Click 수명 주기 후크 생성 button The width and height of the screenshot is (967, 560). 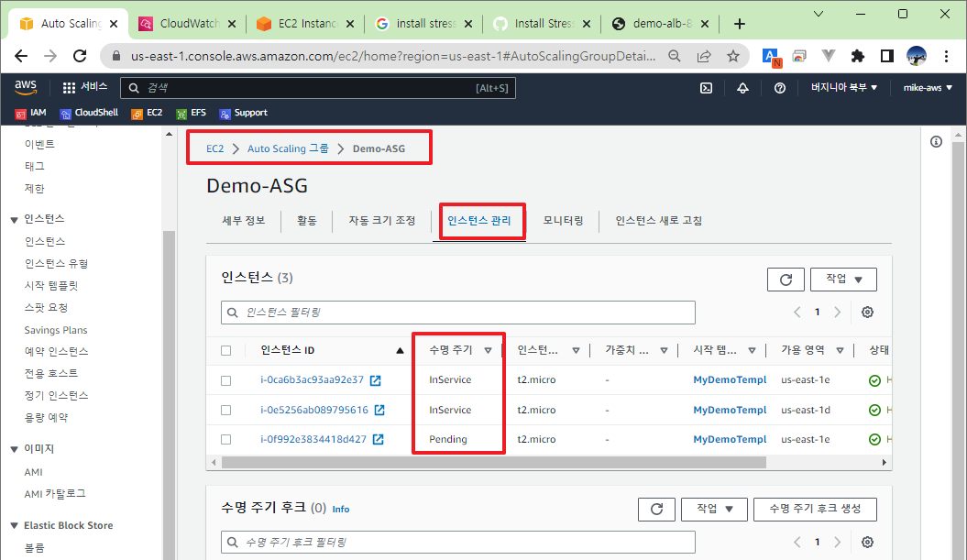click(x=815, y=510)
